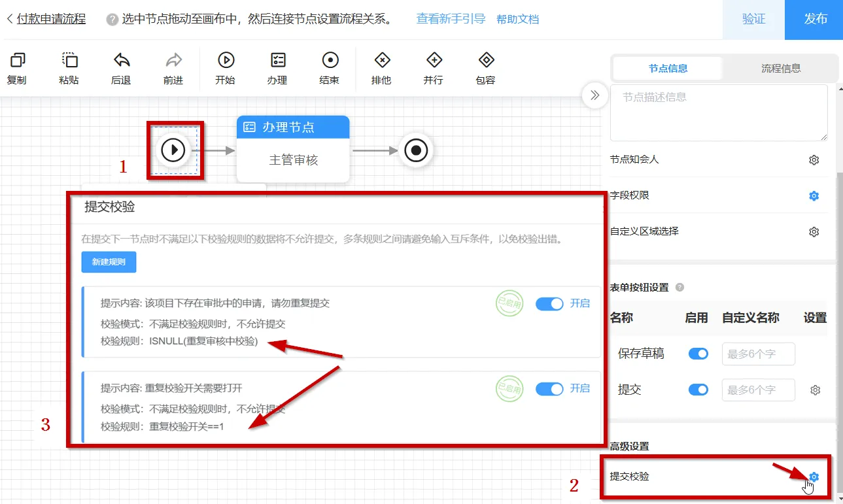Click the 节点描述信息 text area
The height and width of the screenshot is (504, 843).
coord(718,112)
